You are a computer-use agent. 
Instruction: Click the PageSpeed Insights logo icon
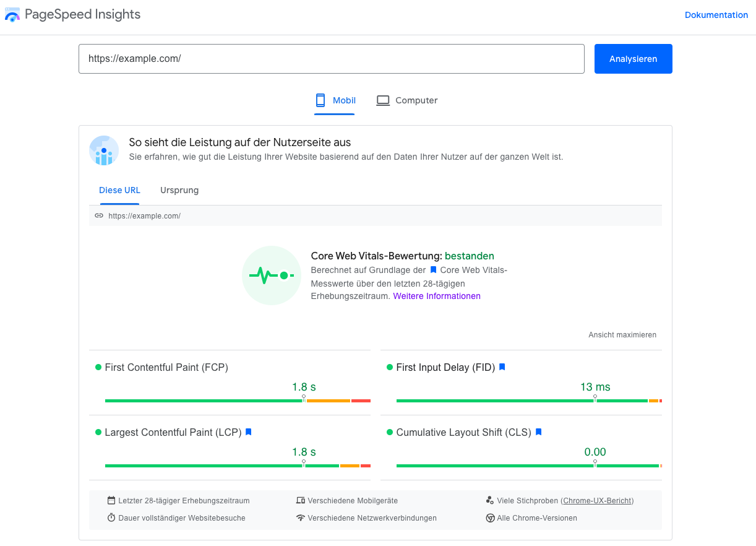coord(12,14)
